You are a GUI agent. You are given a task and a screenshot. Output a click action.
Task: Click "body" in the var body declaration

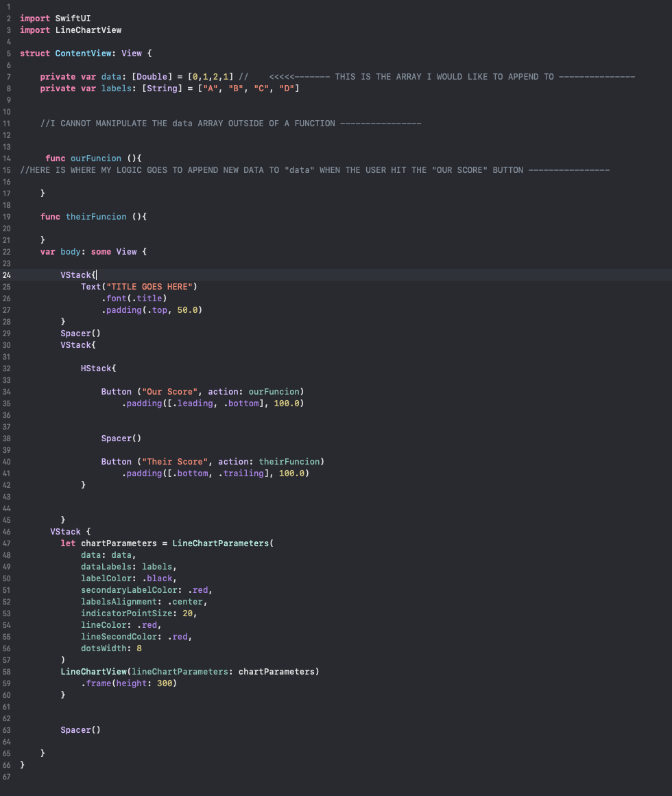(x=70, y=252)
